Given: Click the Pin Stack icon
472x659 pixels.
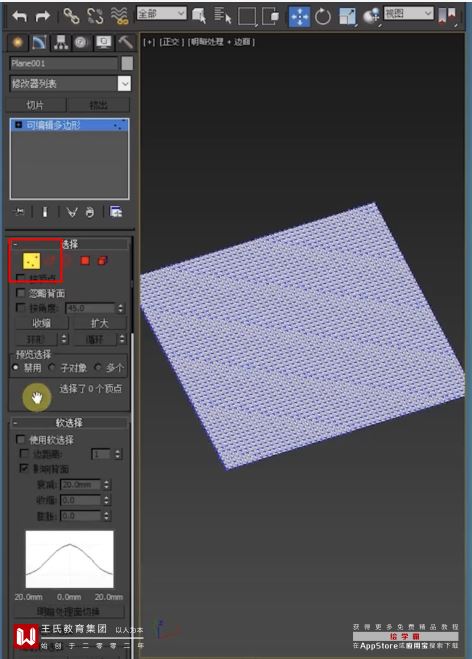Looking at the screenshot, I should [18, 212].
